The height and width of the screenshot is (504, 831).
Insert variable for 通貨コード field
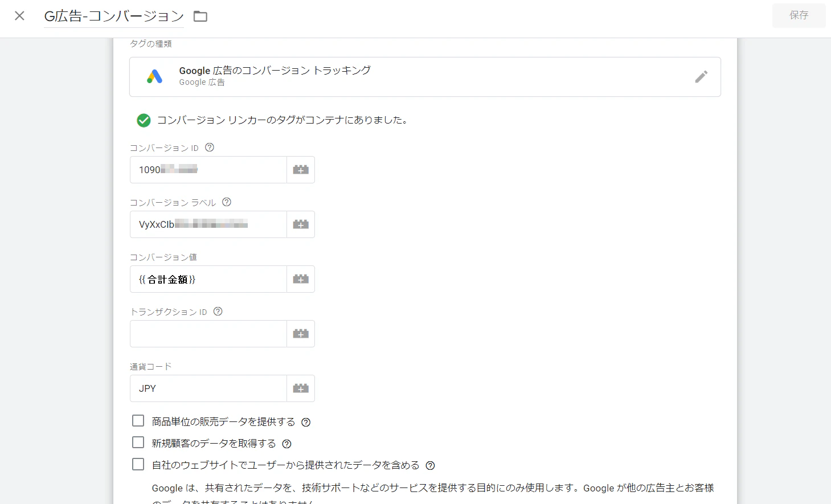[301, 388]
